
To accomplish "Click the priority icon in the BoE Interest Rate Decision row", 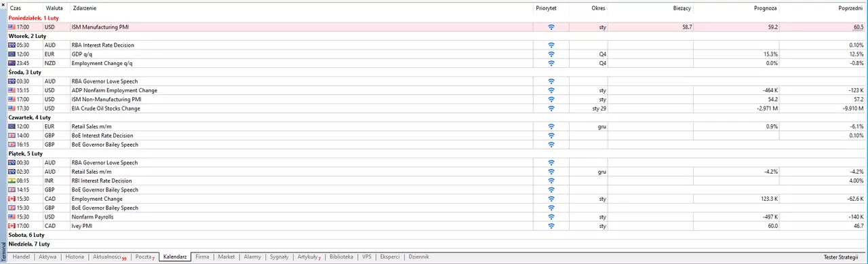I will coord(551,136).
